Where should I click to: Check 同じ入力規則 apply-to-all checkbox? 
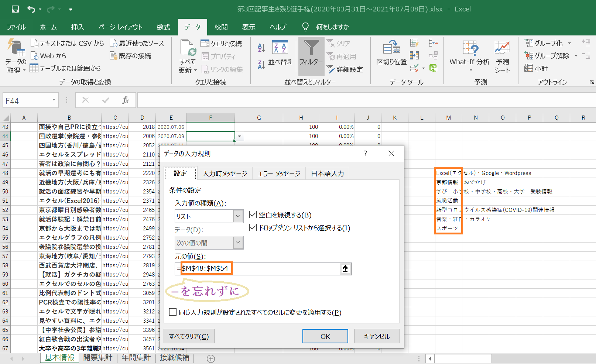click(x=172, y=312)
